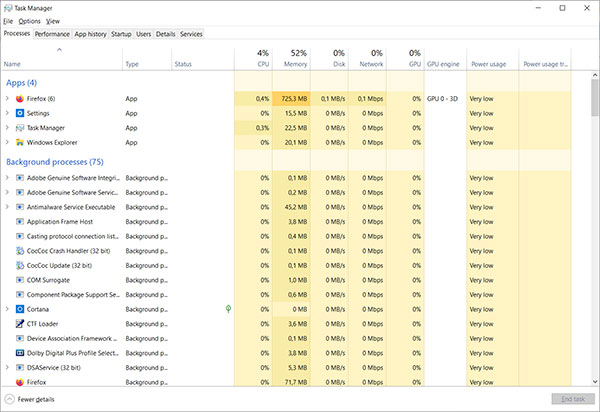Viewport: 600px width, 412px height.
Task: Click the Component Package Support icon
Action: [20, 295]
